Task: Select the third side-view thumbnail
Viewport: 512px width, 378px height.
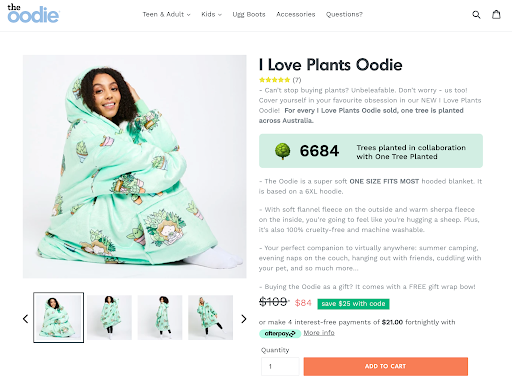Action: 160,317
